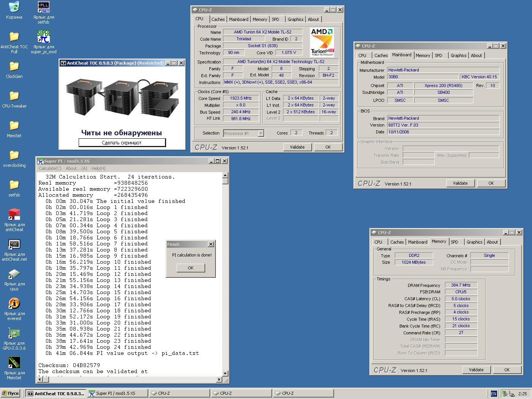Open the About...(A) menu in Super PI

[x=76, y=168]
